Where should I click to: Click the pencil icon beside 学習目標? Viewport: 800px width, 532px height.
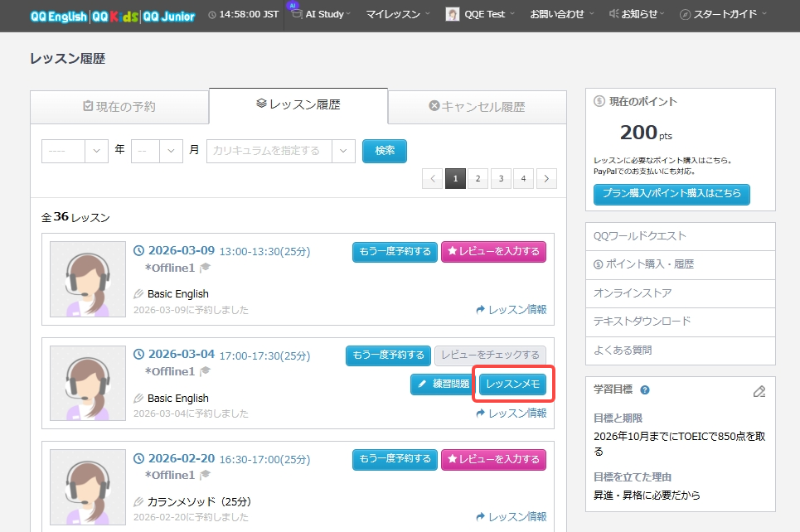[759, 391]
